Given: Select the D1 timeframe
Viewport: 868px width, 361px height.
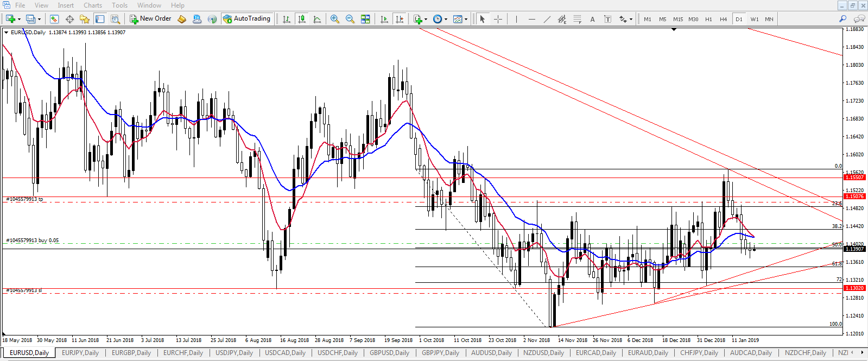Looking at the screenshot, I should [x=739, y=19].
